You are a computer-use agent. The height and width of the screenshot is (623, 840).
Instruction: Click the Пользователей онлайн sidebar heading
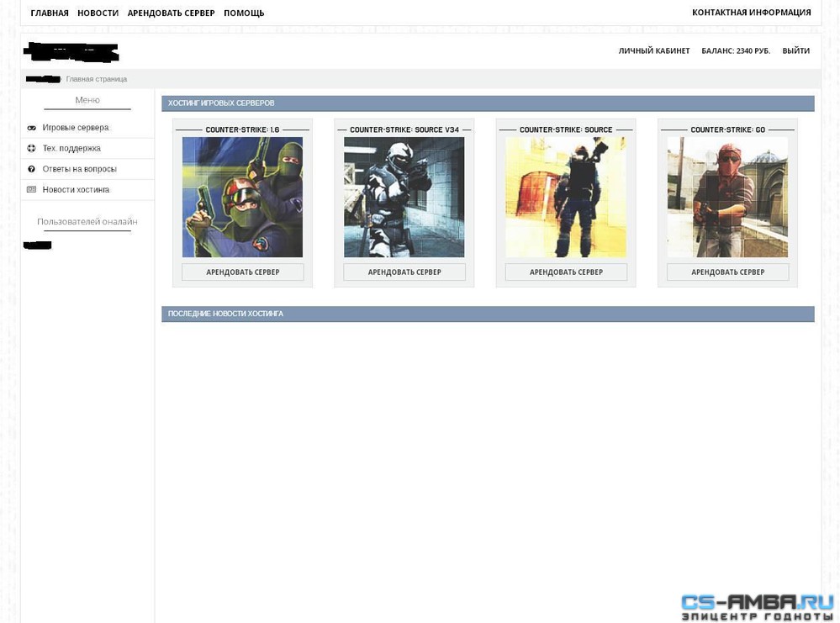(87, 221)
